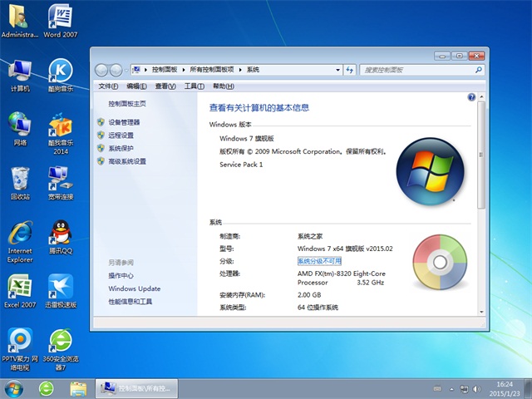
Task: Launch Word 2007 from desktop
Action: coord(61,20)
